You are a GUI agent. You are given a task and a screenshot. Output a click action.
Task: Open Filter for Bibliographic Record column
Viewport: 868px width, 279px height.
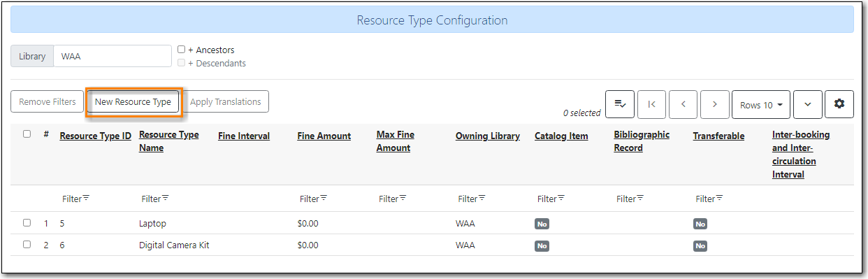click(630, 199)
